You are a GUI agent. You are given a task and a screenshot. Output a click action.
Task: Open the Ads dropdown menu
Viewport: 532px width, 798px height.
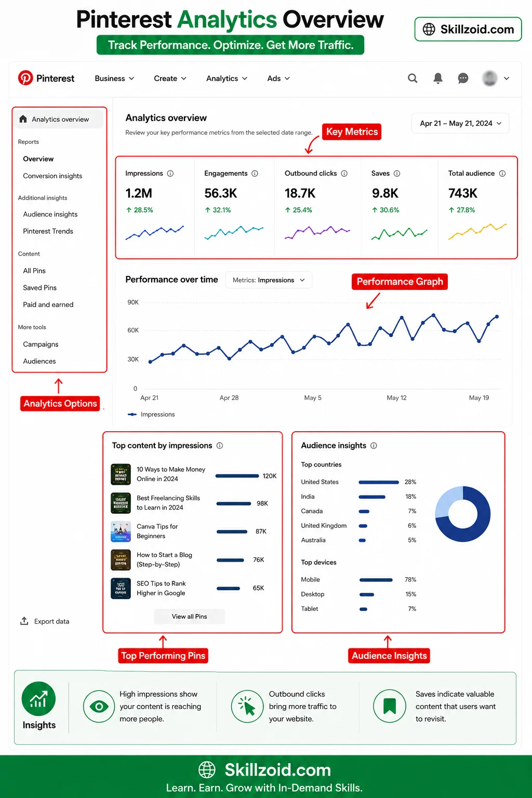click(279, 78)
